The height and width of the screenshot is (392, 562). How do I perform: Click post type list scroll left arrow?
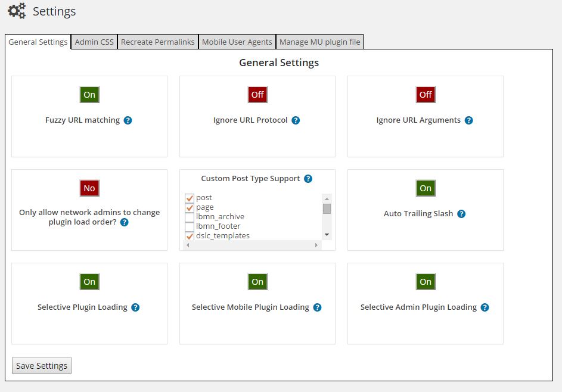[188, 245]
